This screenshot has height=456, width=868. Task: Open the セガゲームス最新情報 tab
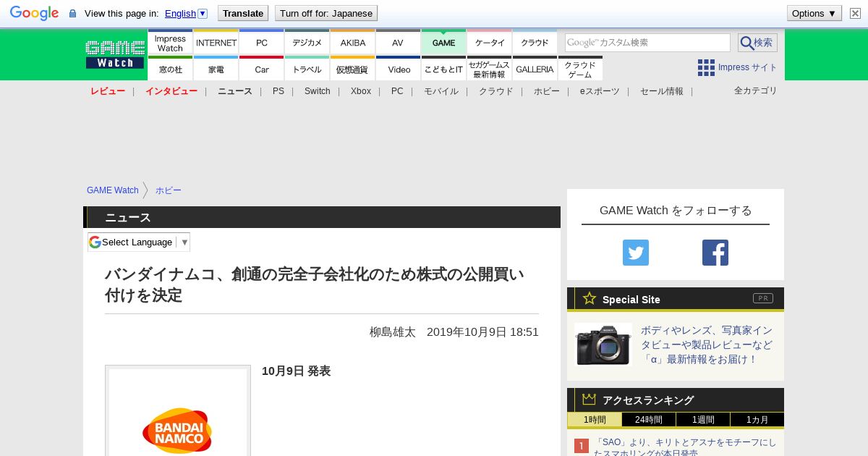[490, 69]
